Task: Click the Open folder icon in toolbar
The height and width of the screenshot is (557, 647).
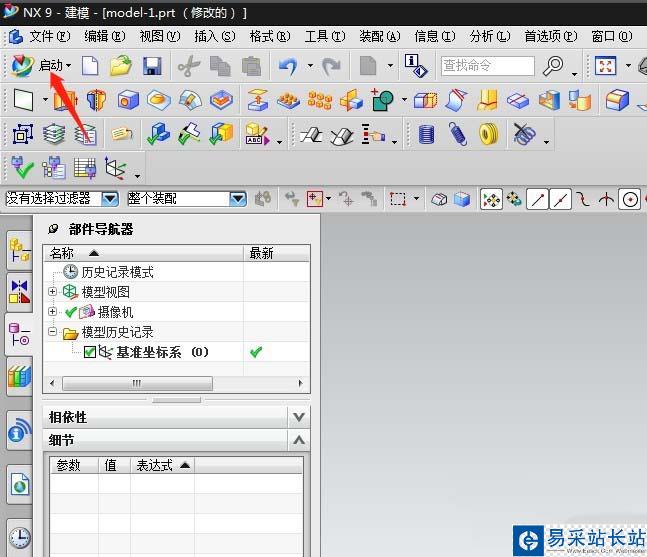Action: (121, 66)
